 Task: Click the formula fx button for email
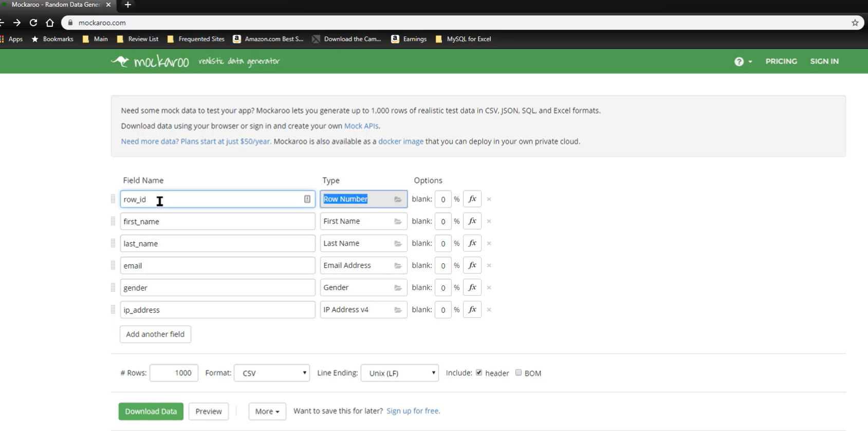[472, 265]
